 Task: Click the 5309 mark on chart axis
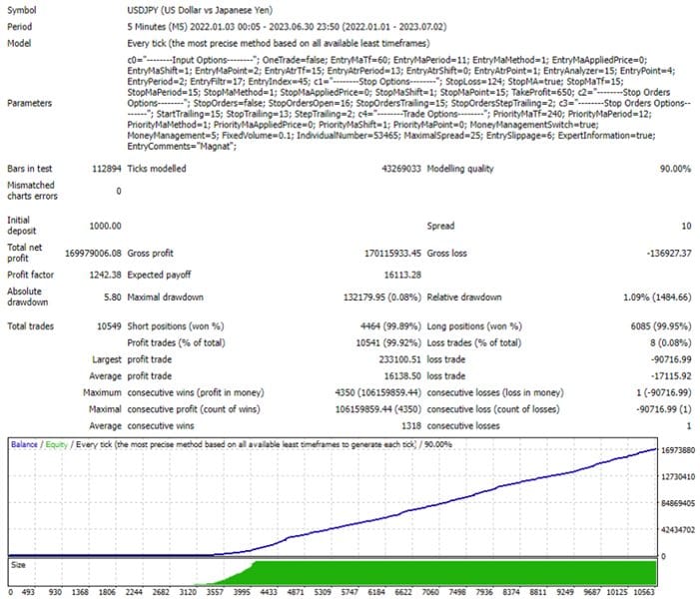click(x=323, y=592)
